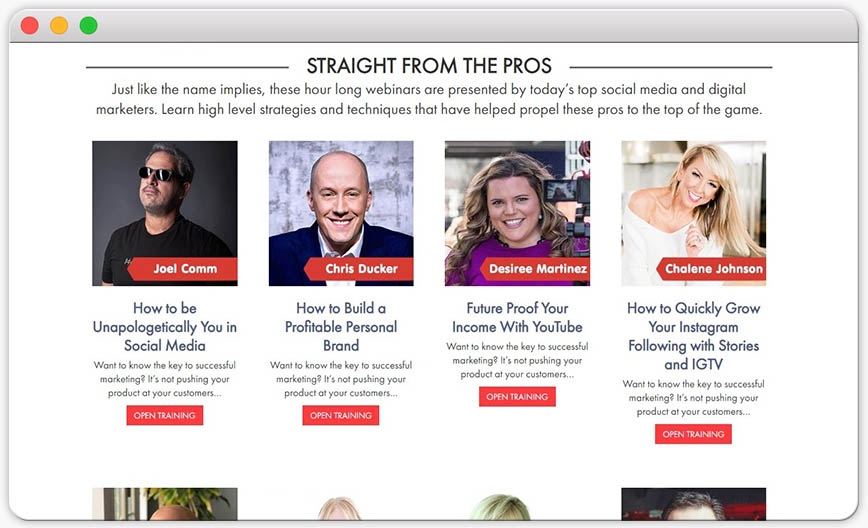This screenshot has width=868, height=528.
Task: Click Chalene Johnson's portrait photo
Action: point(694,213)
